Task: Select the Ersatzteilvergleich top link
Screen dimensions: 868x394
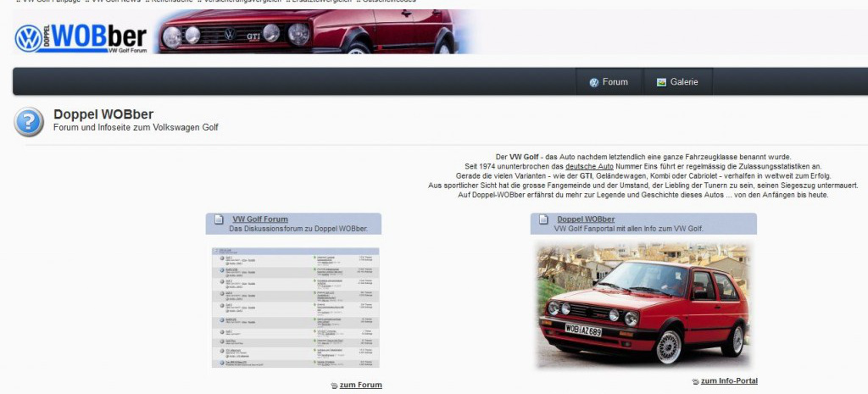Action: click(x=320, y=2)
